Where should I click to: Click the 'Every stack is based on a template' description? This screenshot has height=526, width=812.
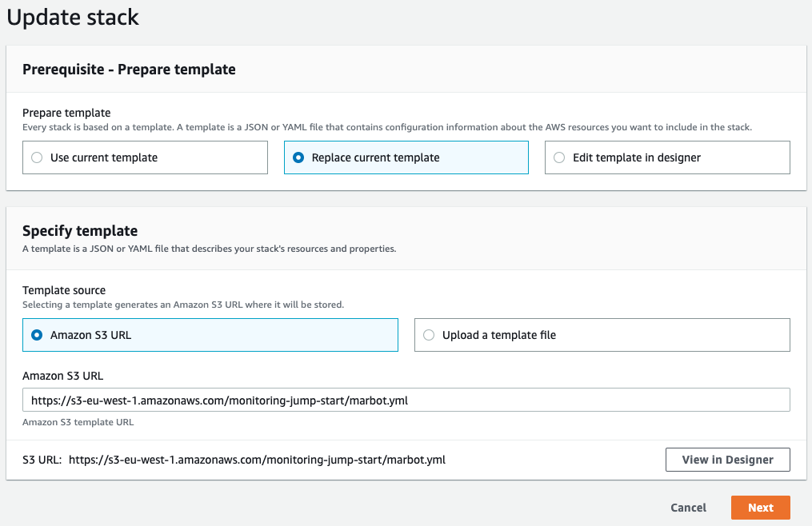[x=386, y=127]
